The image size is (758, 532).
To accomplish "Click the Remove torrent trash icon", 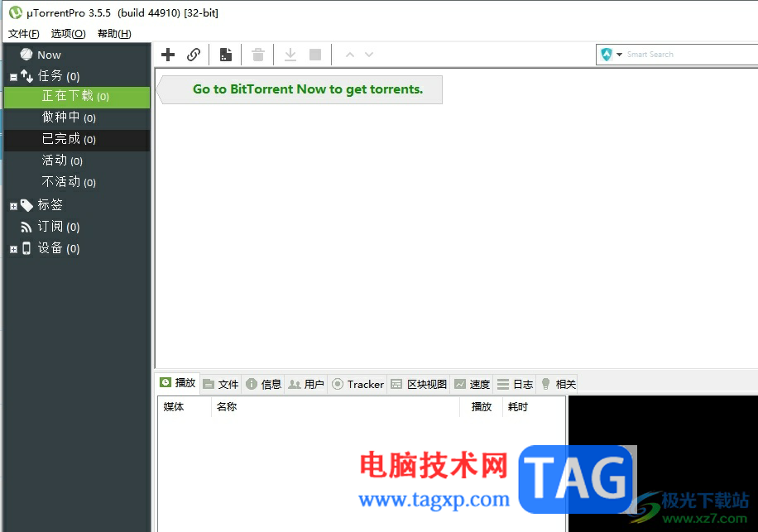I will coord(258,55).
